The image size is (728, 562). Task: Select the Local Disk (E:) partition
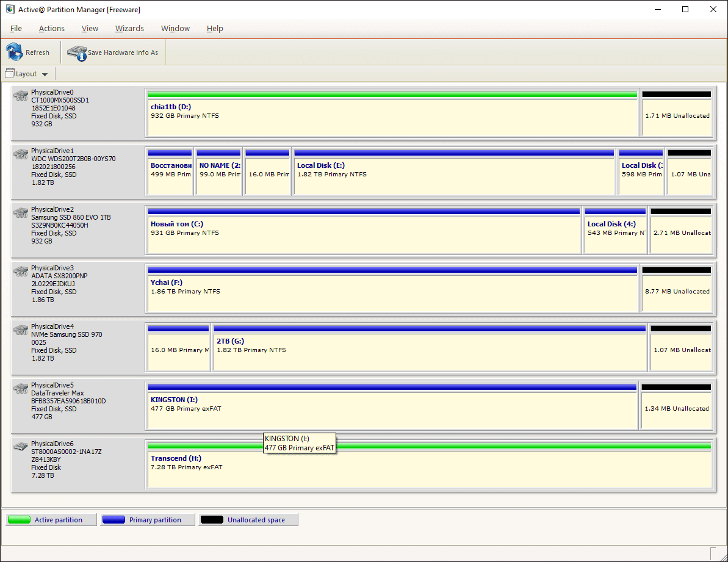(x=454, y=171)
